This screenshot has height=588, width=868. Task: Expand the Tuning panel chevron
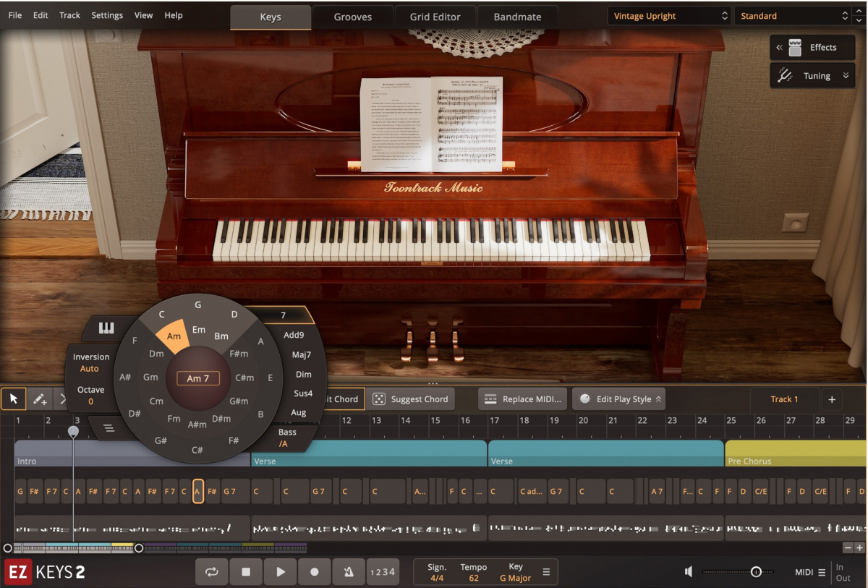[844, 75]
